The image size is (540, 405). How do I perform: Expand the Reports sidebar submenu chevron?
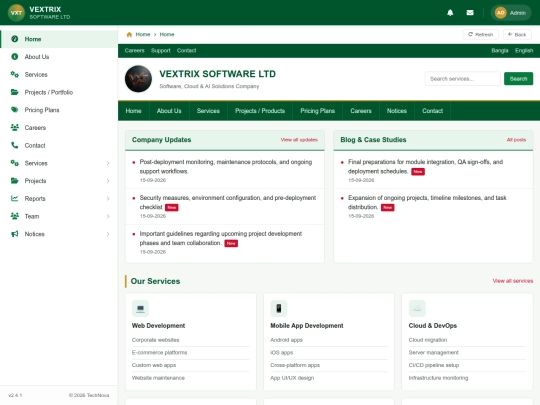(x=108, y=199)
